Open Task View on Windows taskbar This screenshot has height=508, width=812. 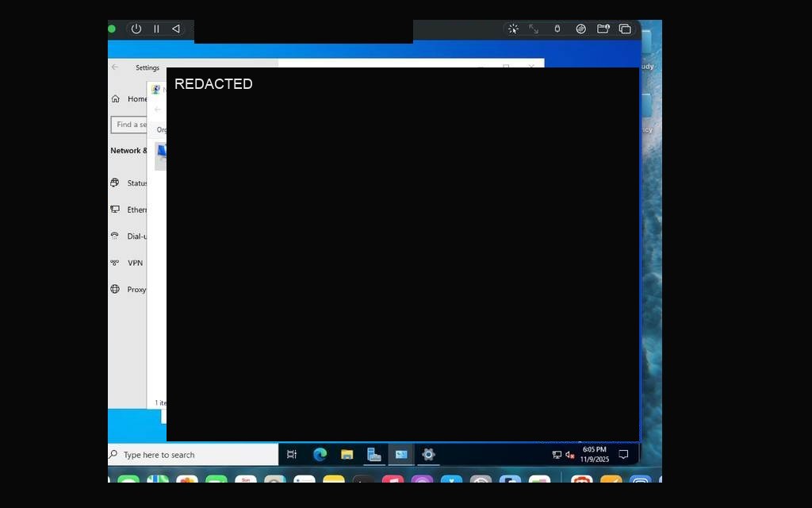[292, 455]
